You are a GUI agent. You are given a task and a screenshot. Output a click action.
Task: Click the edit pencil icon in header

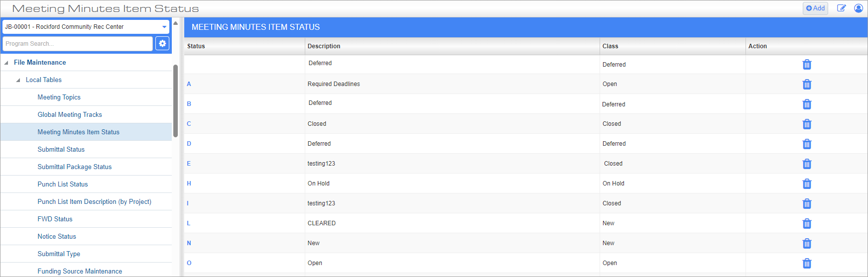coord(841,8)
